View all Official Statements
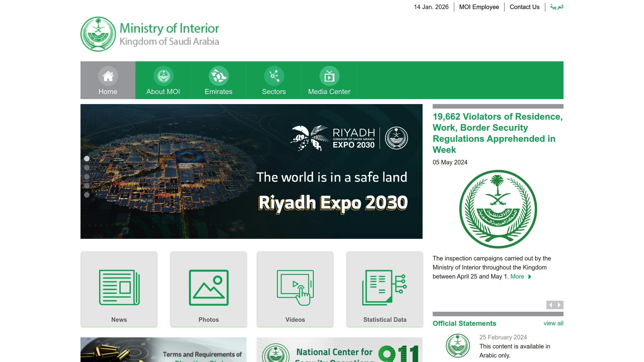 (x=553, y=323)
